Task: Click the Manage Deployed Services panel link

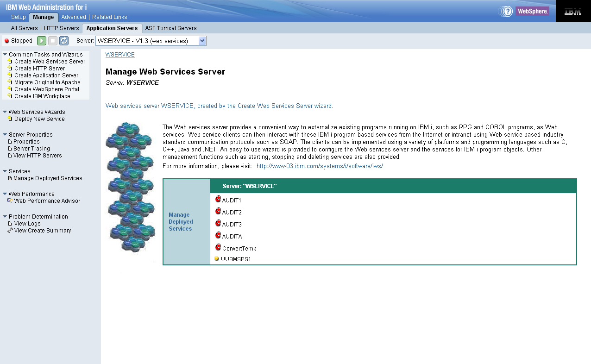Action: coord(181,222)
